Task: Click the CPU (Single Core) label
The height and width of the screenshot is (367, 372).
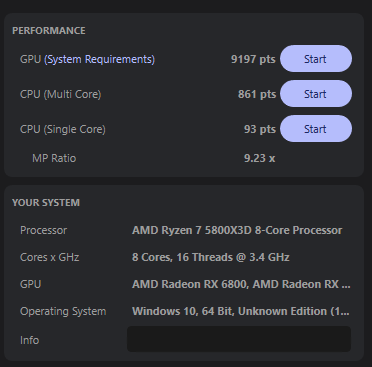Action: (63, 129)
